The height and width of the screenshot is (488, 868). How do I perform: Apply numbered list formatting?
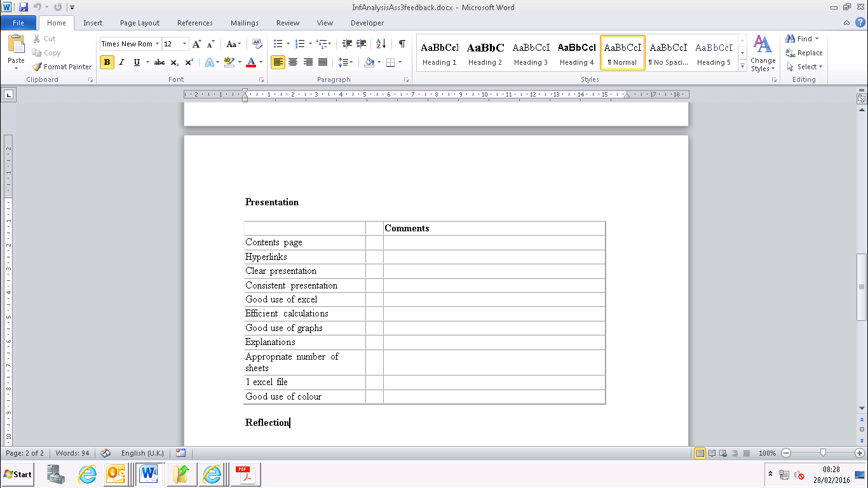point(300,44)
